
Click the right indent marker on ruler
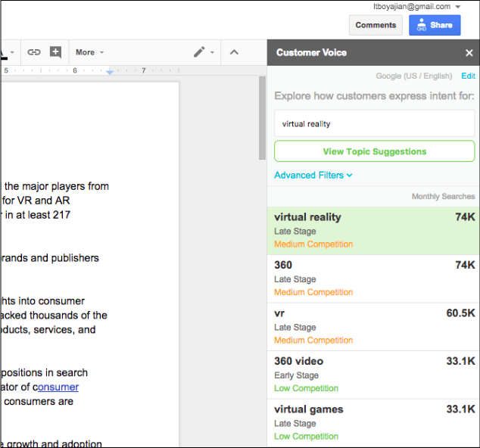pyautogui.click(x=110, y=72)
